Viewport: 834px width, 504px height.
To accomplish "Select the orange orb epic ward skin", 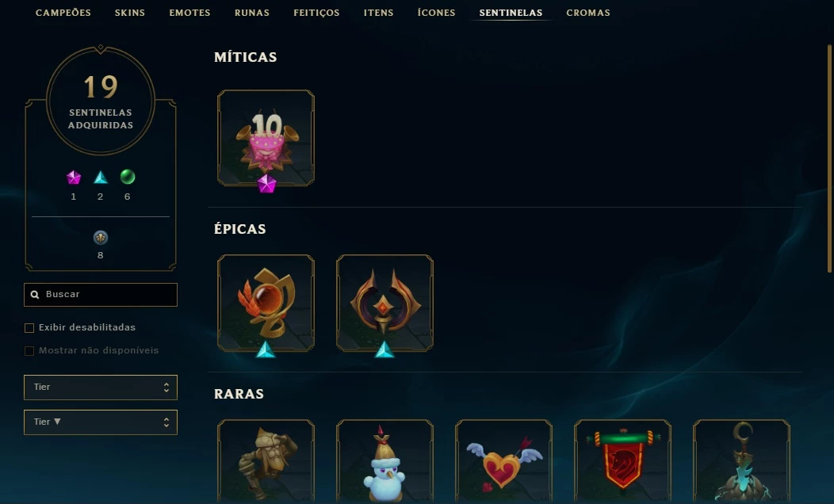I will click(266, 303).
